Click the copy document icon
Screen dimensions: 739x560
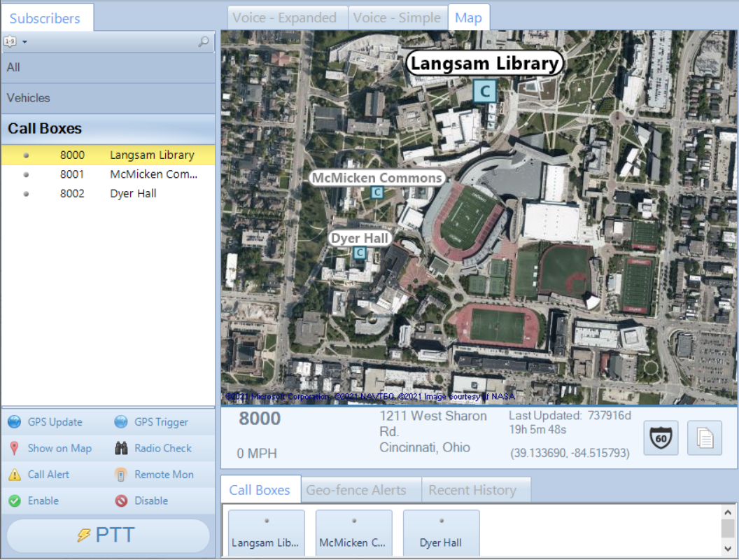point(704,437)
